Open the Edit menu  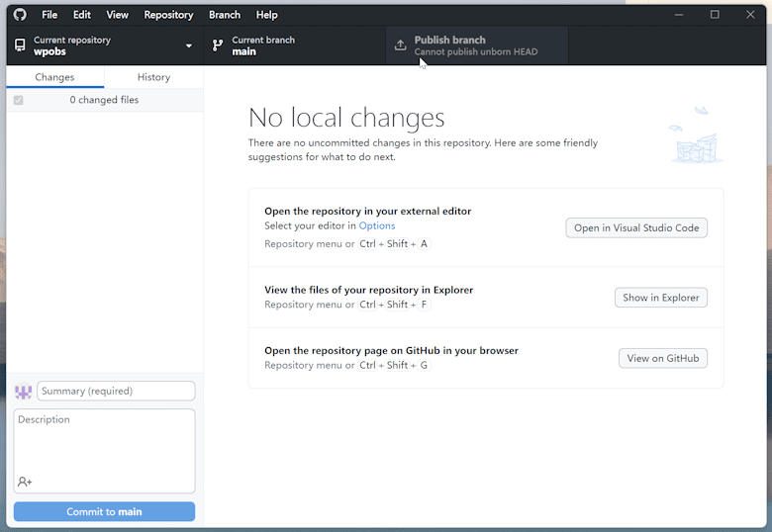[82, 15]
